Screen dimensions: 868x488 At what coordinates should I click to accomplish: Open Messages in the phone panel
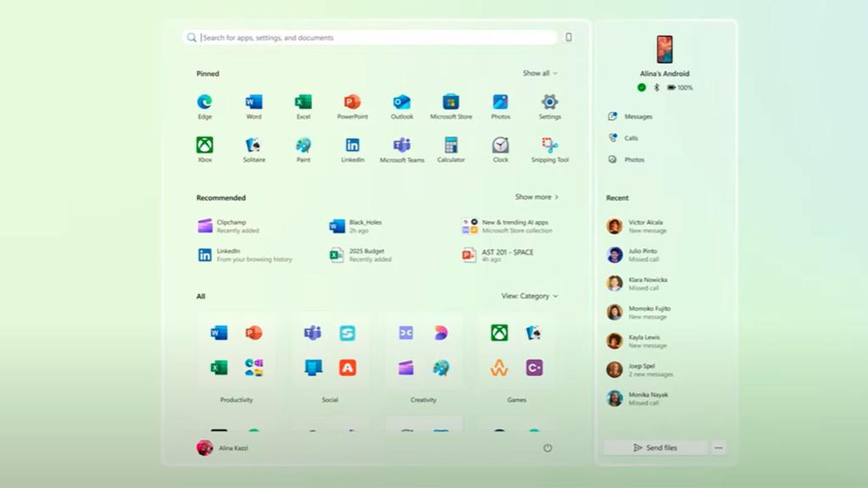630,116
